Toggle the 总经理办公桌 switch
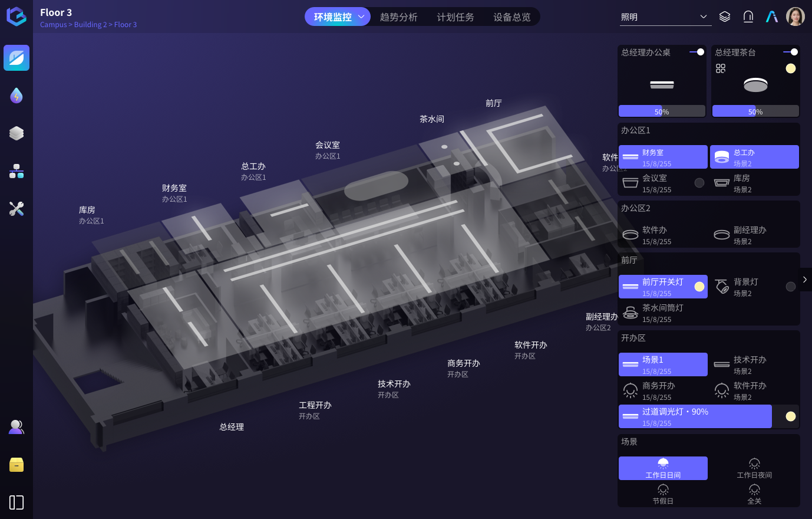Viewport: 812px width, 519px height. coord(697,52)
